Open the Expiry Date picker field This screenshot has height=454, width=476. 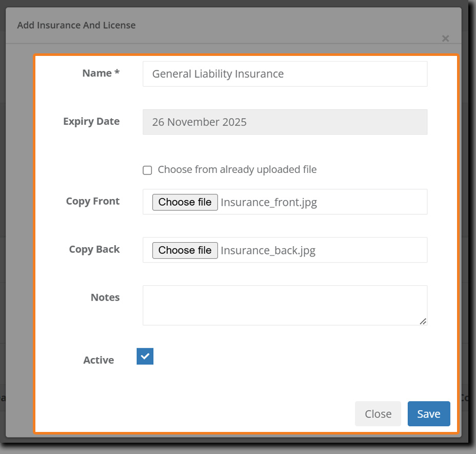(285, 122)
